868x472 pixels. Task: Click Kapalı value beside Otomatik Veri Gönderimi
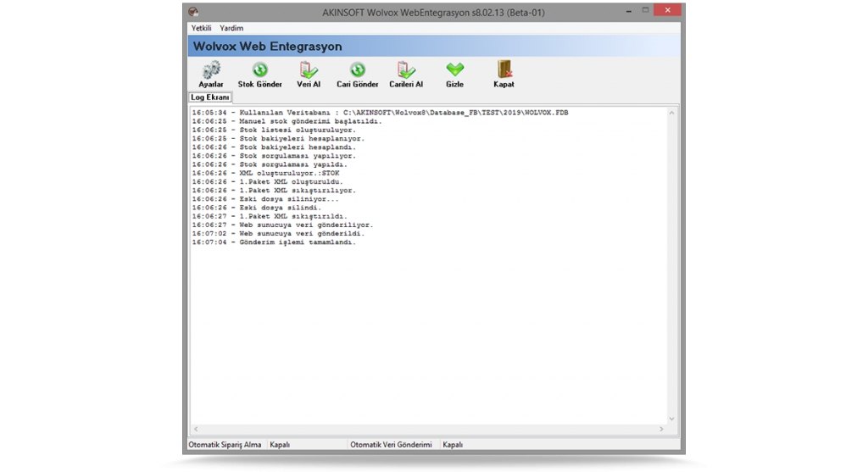tap(453, 444)
